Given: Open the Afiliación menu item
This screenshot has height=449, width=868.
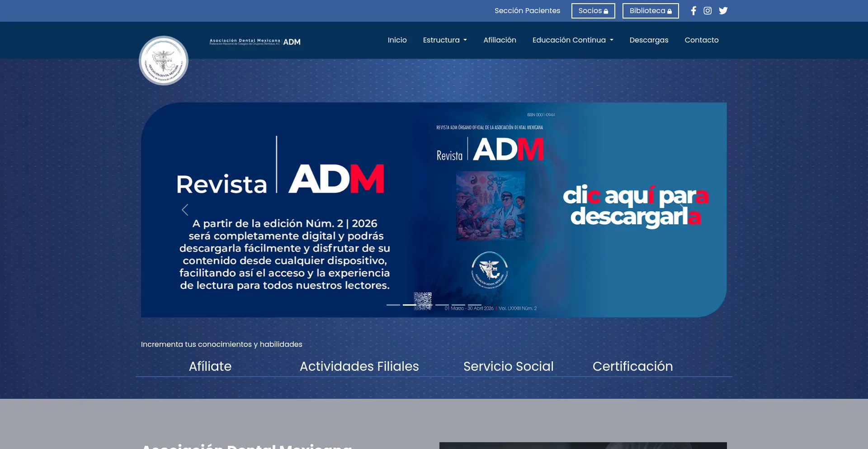Looking at the screenshot, I should point(500,40).
